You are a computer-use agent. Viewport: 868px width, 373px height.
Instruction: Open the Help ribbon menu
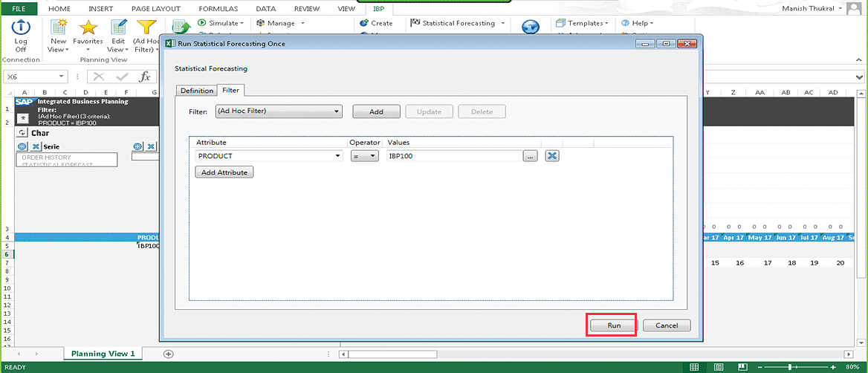(x=637, y=23)
